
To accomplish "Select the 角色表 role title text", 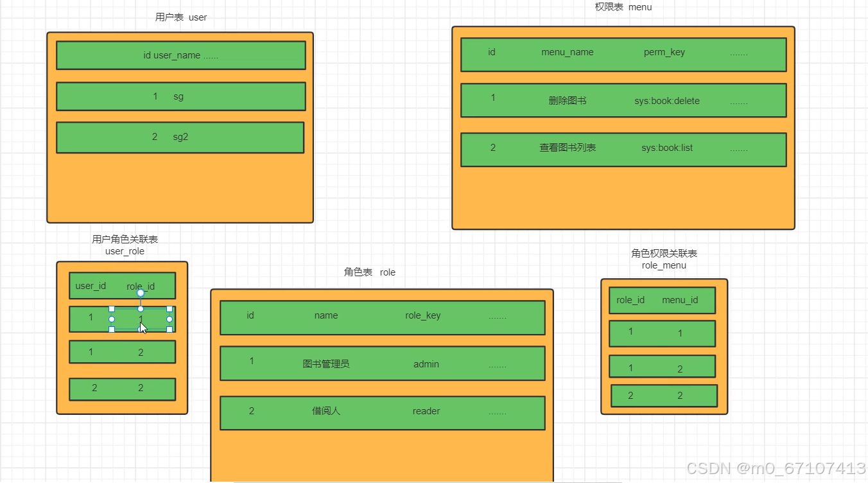I will [370, 272].
